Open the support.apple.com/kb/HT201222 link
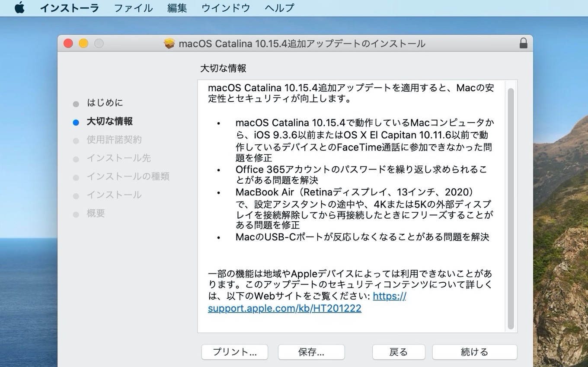Viewport: 588px width, 367px height. [x=284, y=308]
